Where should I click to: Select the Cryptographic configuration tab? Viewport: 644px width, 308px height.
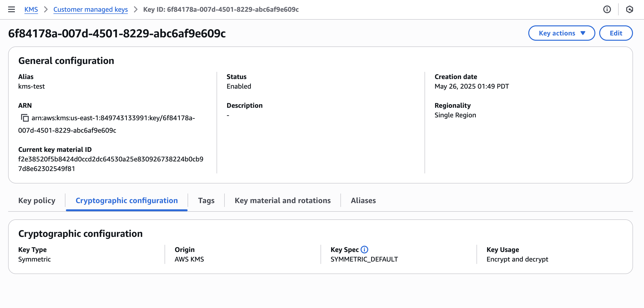[126, 200]
